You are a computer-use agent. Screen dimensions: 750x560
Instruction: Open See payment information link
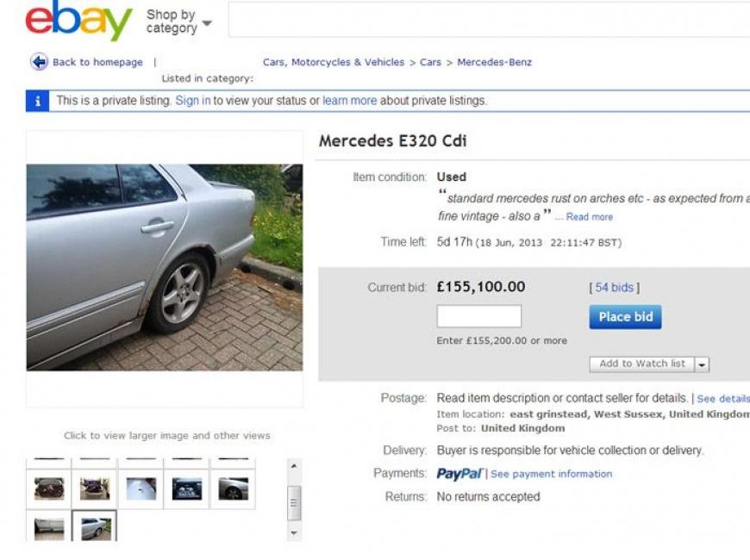(x=551, y=474)
